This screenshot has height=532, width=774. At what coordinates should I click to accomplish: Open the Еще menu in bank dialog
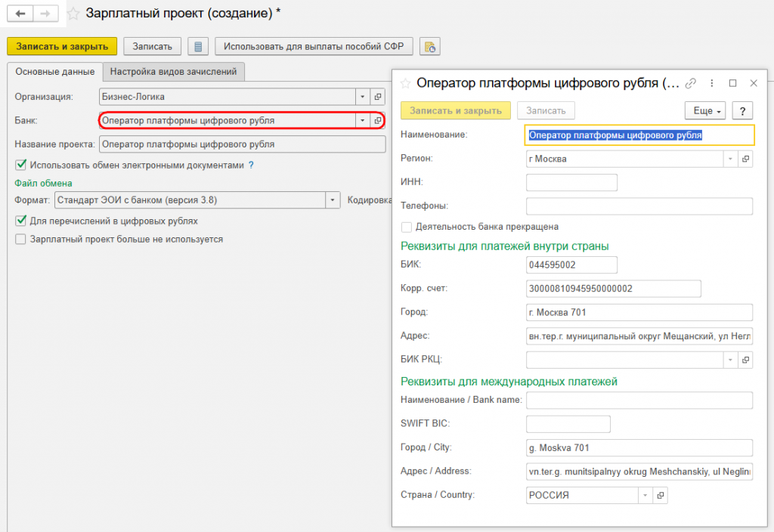tap(707, 110)
